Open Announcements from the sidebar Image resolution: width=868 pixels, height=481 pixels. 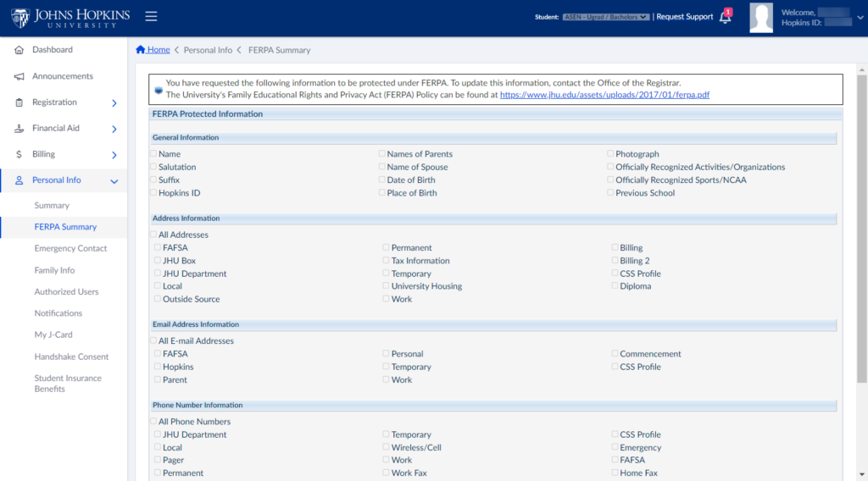pyautogui.click(x=63, y=76)
